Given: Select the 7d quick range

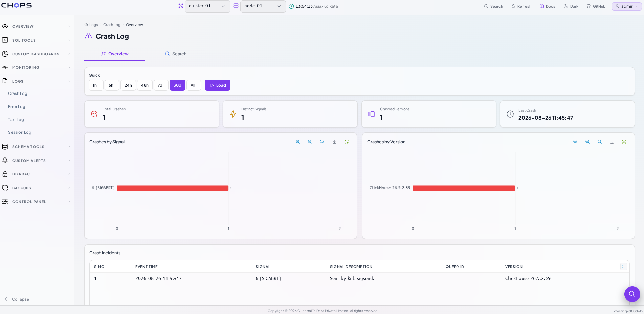Looking at the screenshot, I should click(x=161, y=85).
